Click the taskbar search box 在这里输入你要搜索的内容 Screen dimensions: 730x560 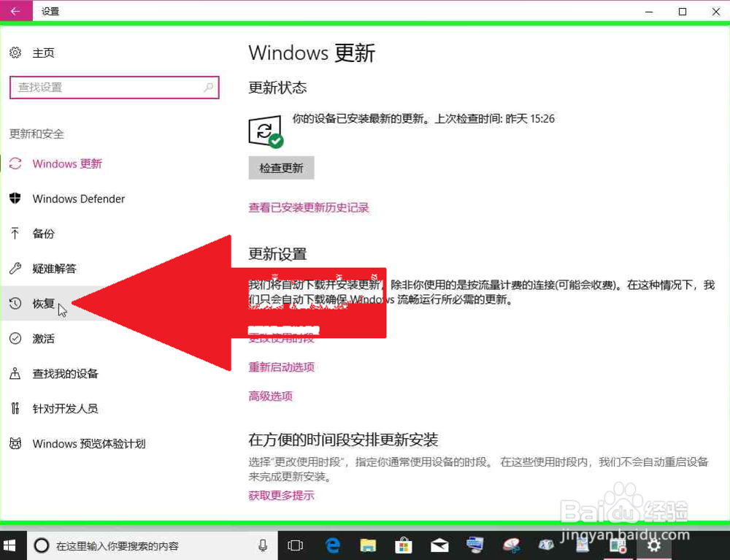pyautogui.click(x=153, y=545)
